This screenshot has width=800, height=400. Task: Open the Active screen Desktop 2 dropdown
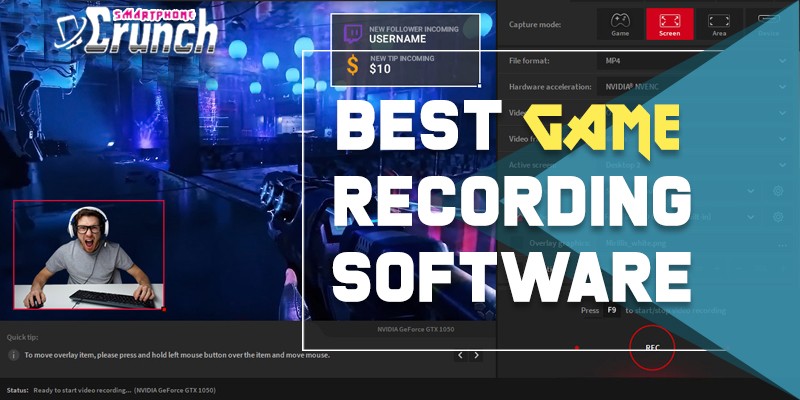[x=696, y=165]
